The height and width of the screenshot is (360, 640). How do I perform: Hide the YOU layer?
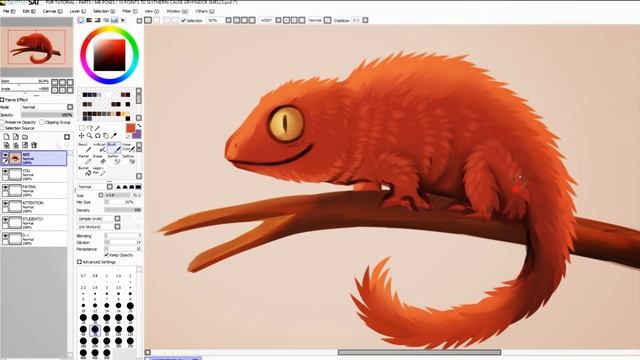point(5,172)
